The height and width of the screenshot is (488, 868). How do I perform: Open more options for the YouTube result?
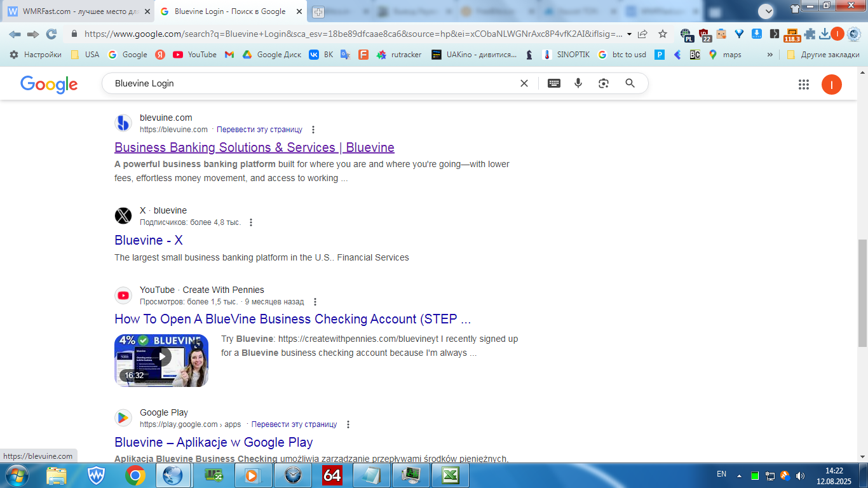(315, 302)
